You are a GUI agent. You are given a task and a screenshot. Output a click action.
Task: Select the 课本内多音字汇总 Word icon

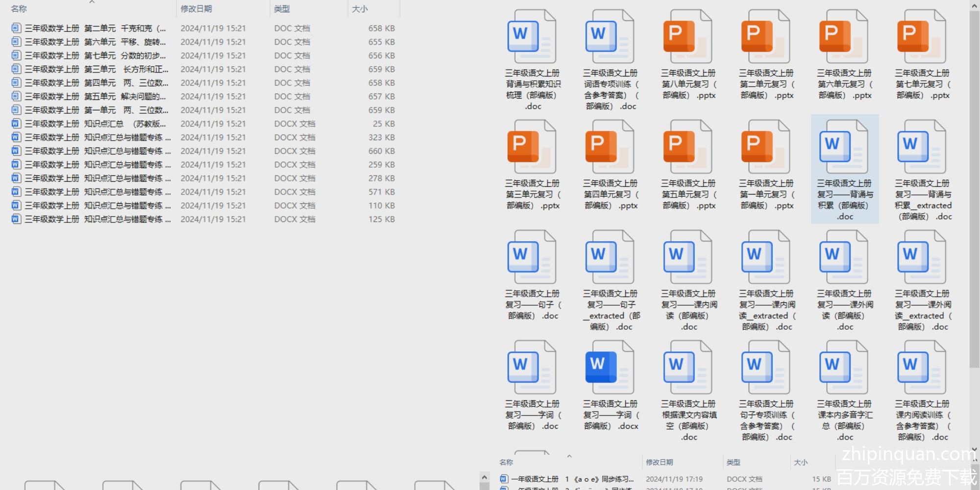pyautogui.click(x=844, y=367)
